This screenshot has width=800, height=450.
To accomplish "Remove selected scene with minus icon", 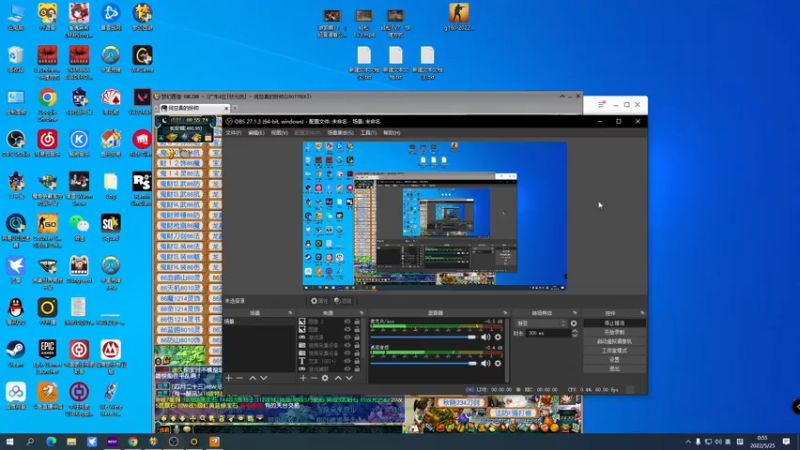I will (x=240, y=378).
